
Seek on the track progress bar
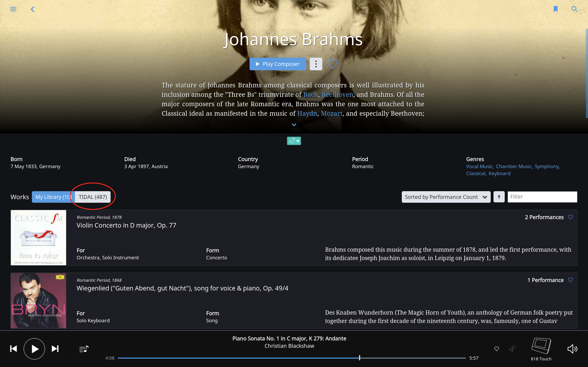click(x=292, y=358)
